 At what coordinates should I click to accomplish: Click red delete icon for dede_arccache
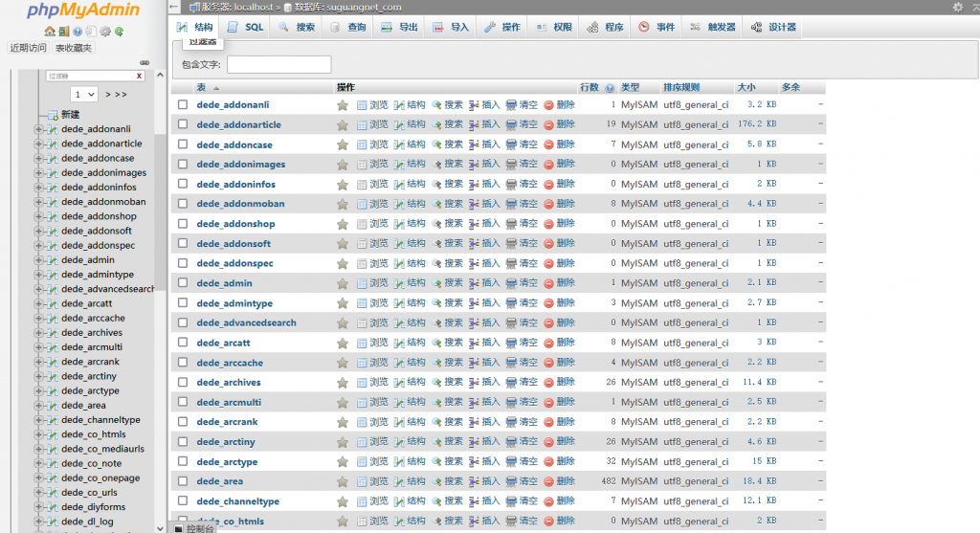tap(548, 363)
